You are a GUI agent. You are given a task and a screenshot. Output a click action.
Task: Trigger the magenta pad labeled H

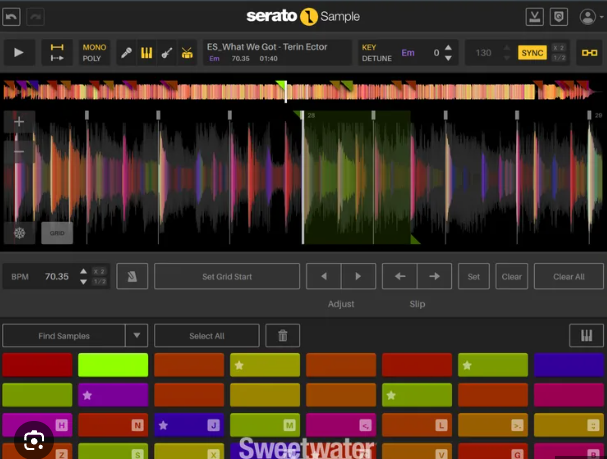(37, 425)
